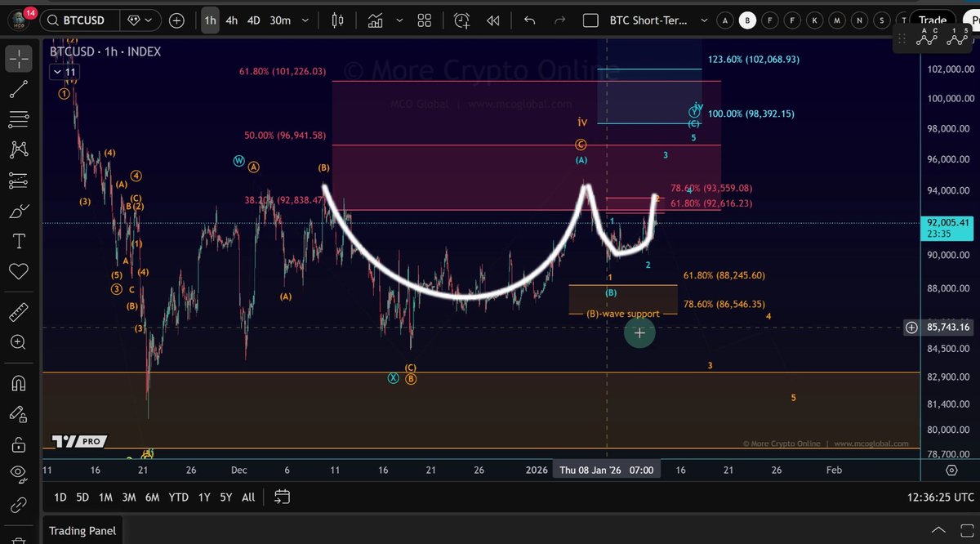
Task: Set range to 6M
Action: point(153,497)
